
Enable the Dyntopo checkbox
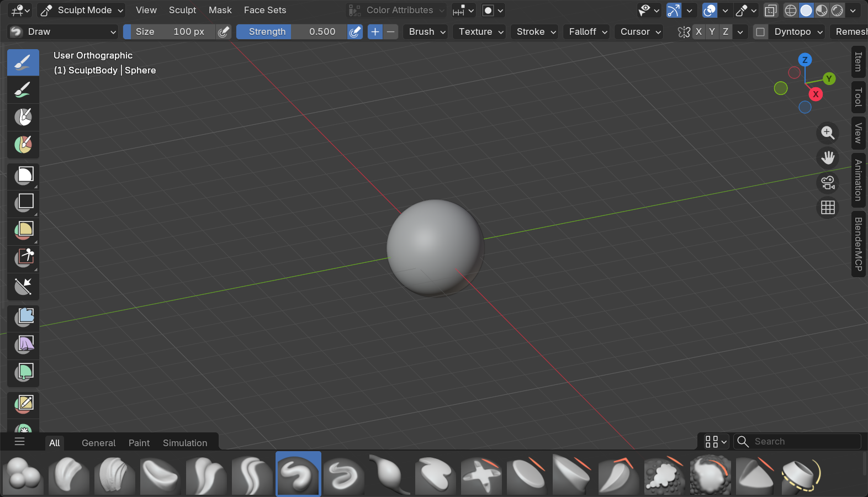pos(760,32)
